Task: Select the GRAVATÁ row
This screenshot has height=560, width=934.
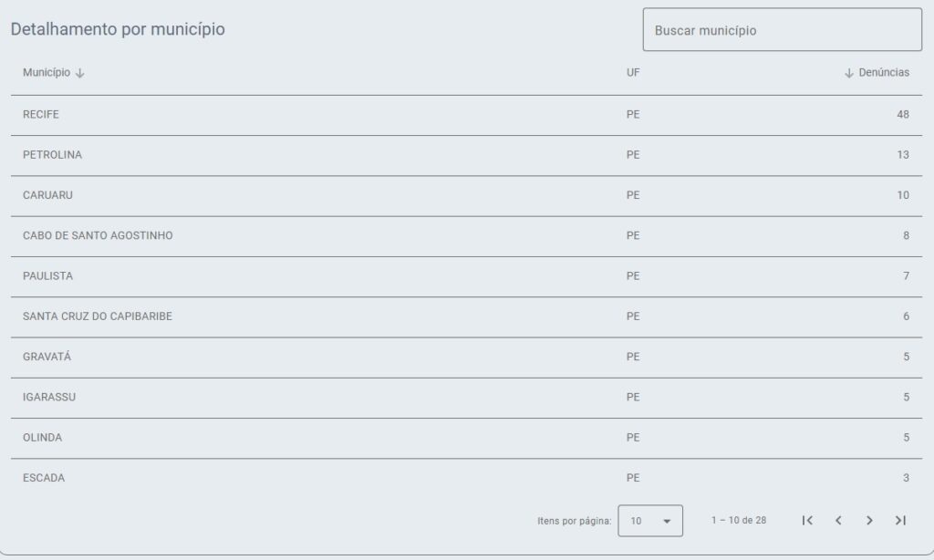Action: [466, 358]
